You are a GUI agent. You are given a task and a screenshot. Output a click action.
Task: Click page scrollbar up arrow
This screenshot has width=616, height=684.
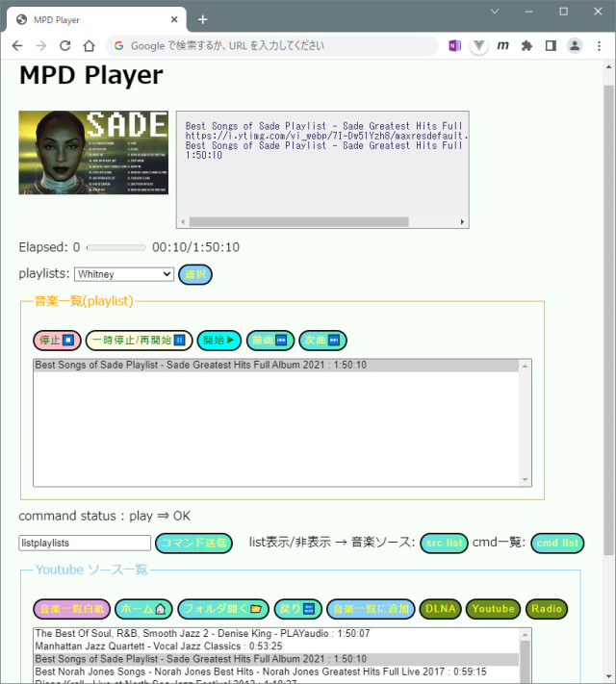click(x=609, y=67)
